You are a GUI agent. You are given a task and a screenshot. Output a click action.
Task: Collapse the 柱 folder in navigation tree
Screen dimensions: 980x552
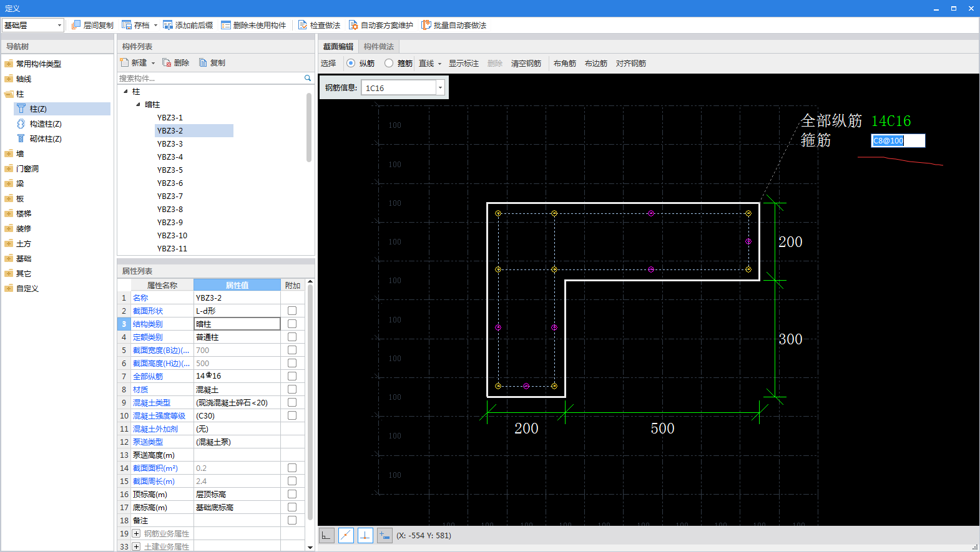[9, 94]
